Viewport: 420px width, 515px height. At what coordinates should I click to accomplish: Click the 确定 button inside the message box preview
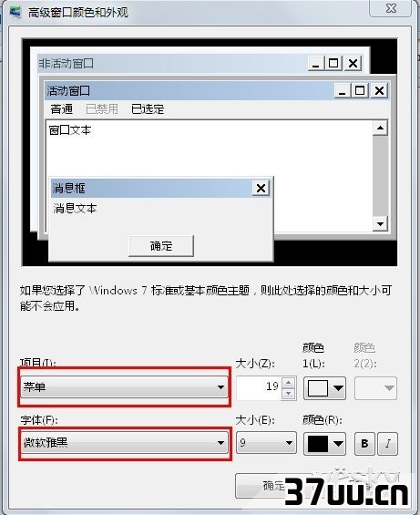tap(161, 246)
